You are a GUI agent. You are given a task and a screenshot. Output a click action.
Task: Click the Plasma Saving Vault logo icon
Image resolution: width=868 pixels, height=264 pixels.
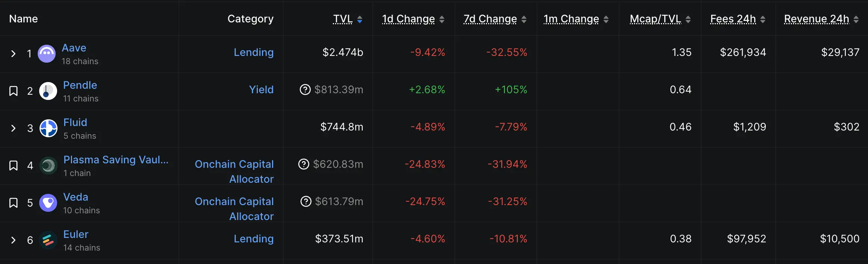(x=48, y=166)
